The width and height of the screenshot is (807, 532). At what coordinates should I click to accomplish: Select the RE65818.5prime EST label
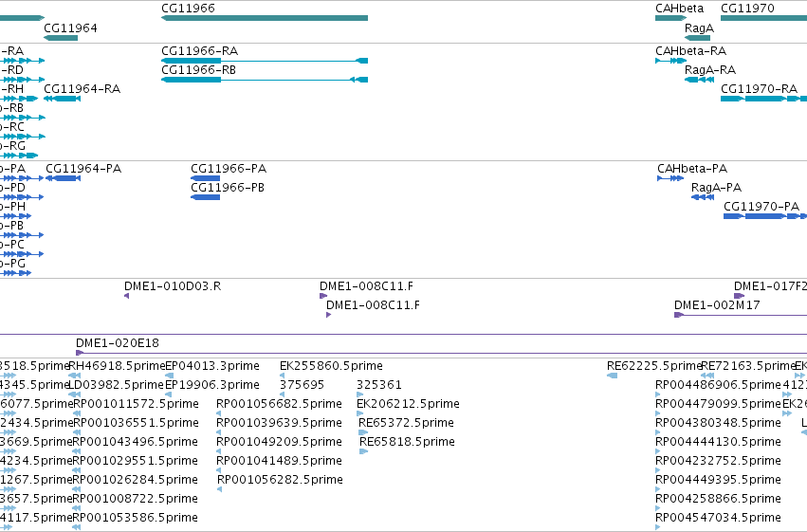(407, 442)
